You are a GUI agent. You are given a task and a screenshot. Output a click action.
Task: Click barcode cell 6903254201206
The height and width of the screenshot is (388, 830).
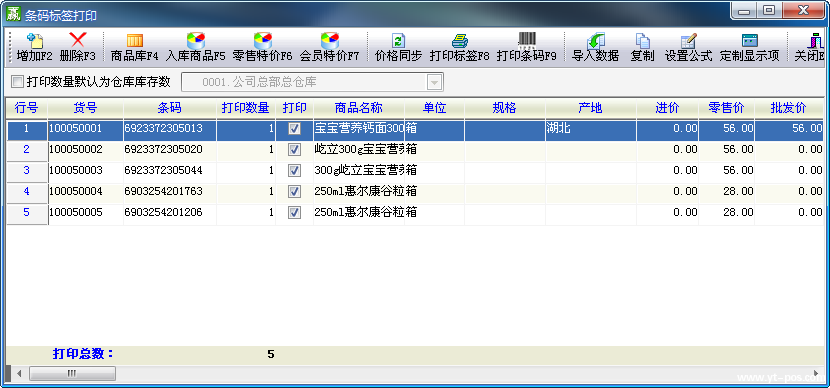pos(169,213)
